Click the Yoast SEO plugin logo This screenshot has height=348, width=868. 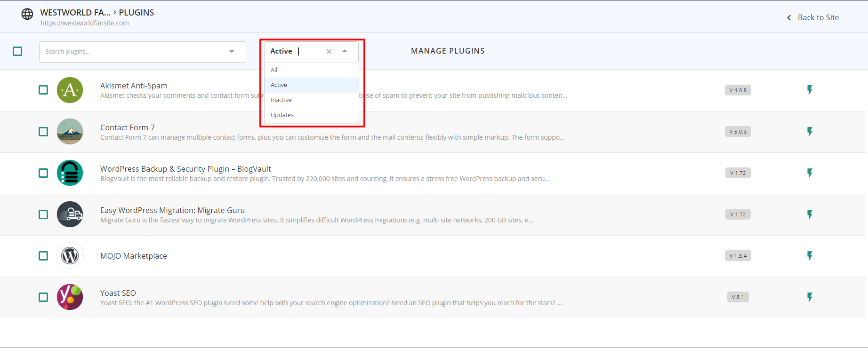tap(70, 297)
